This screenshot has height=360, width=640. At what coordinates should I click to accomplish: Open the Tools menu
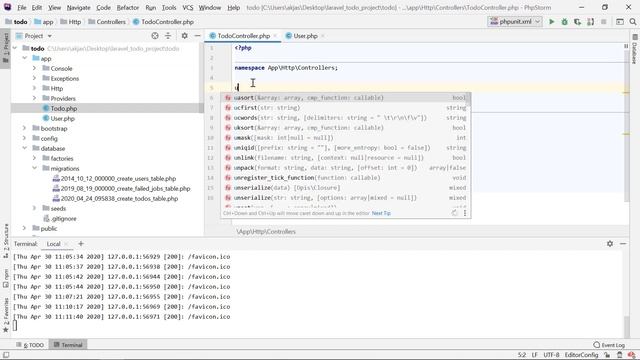(x=169, y=7)
